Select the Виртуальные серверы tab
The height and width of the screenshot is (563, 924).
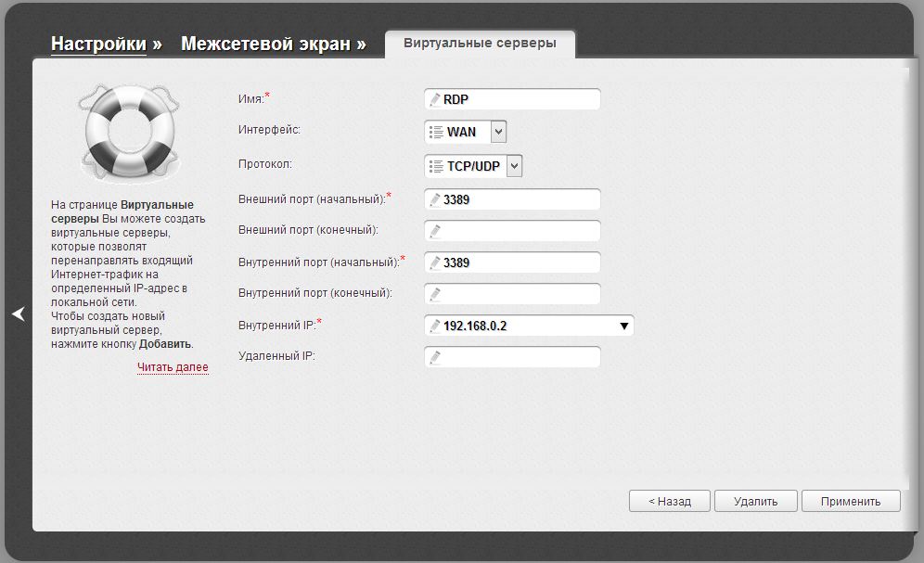click(480, 43)
